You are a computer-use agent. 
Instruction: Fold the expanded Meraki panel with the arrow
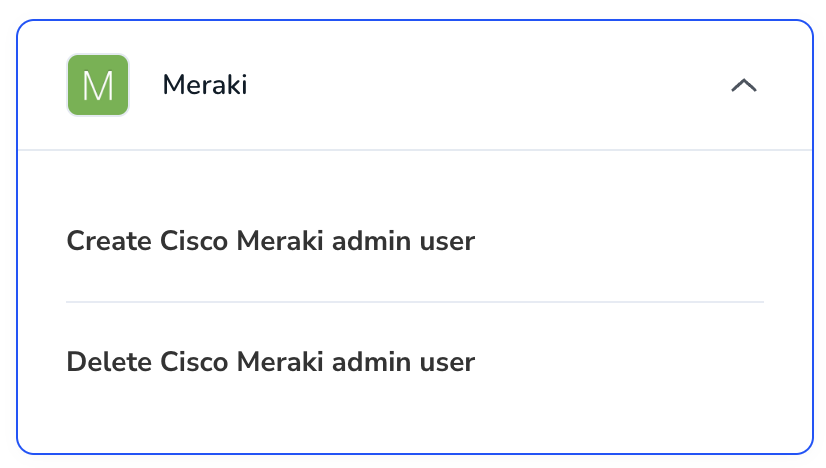click(744, 85)
